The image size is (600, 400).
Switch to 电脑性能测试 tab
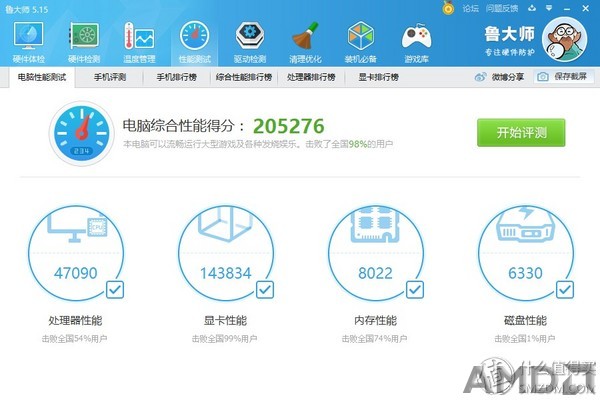[x=42, y=77]
